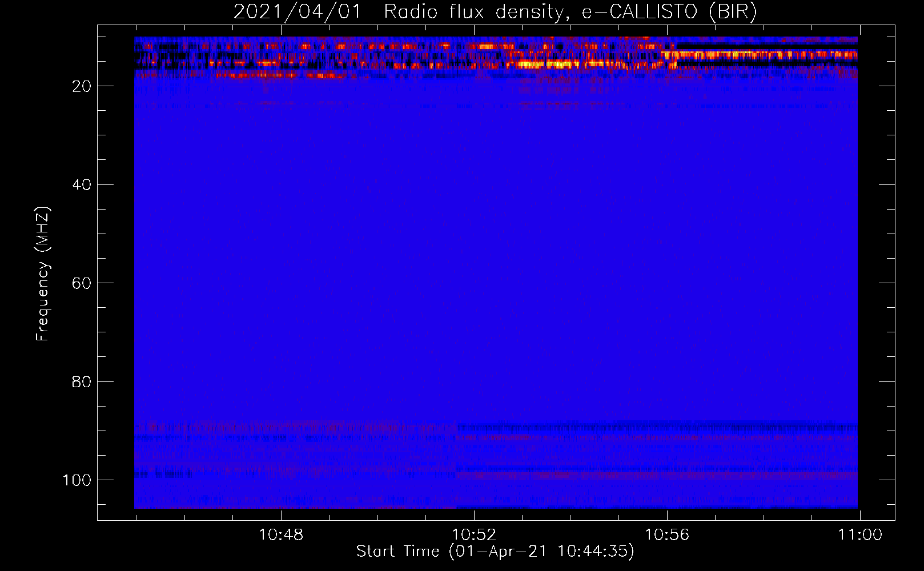The width and height of the screenshot is (924, 571).
Task: Click the 60 MHz frequency tick label
Action: pos(81,283)
